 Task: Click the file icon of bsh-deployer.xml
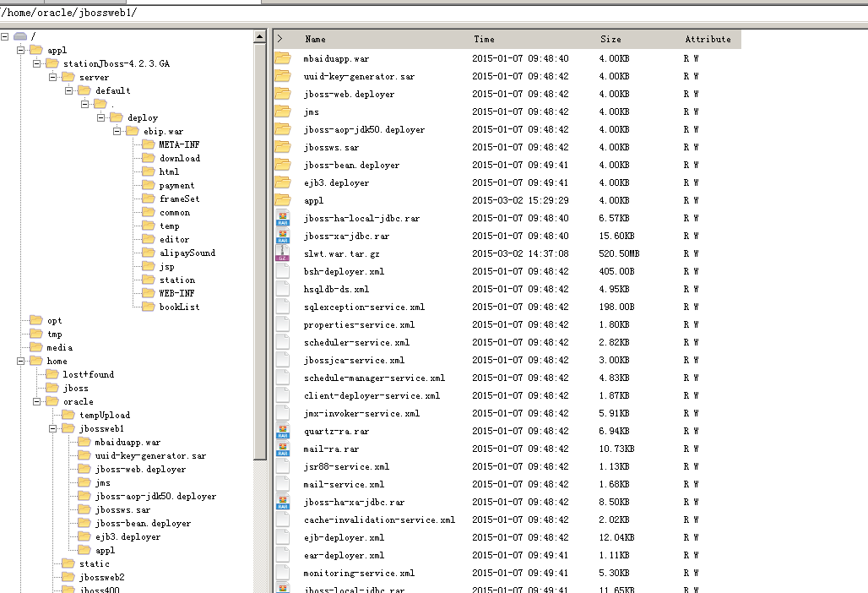(x=283, y=271)
